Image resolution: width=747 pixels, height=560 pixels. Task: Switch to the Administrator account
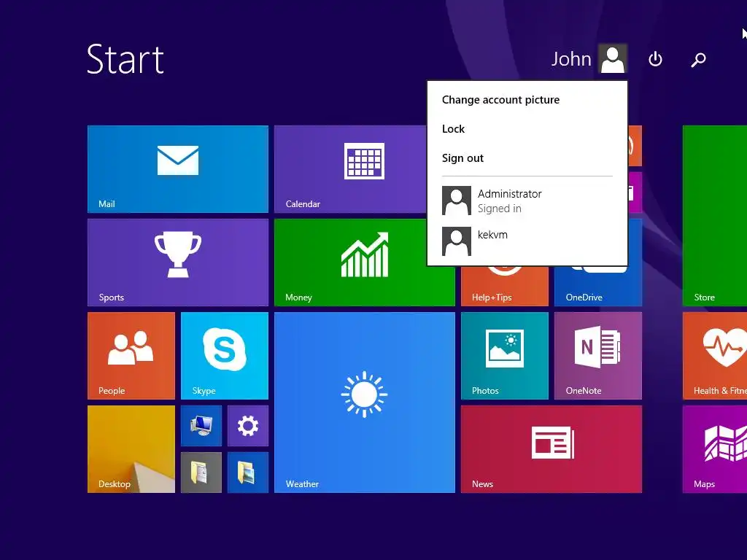(527, 201)
